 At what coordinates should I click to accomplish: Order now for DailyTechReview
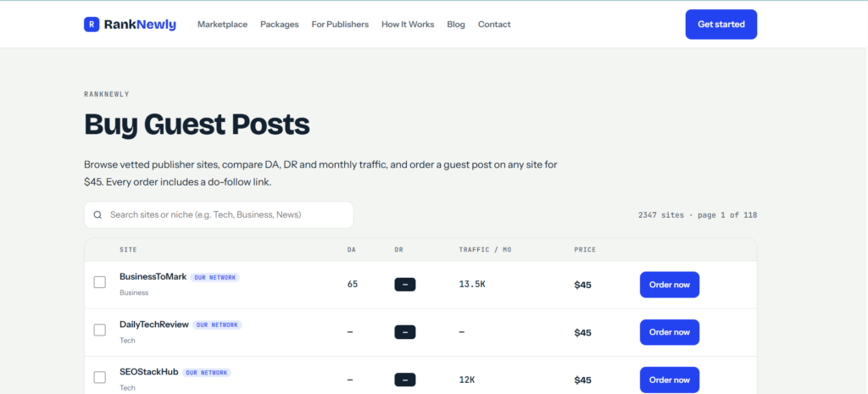tap(670, 332)
